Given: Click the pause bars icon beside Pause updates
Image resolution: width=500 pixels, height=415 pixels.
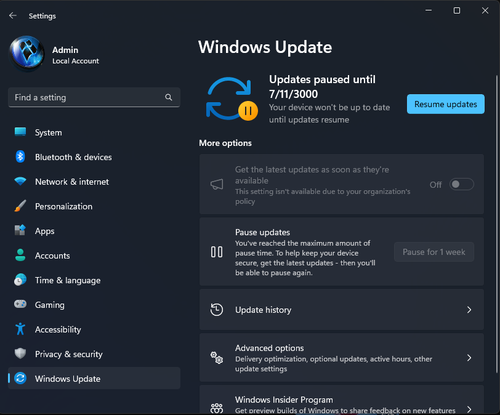Looking at the screenshot, I should [217, 252].
